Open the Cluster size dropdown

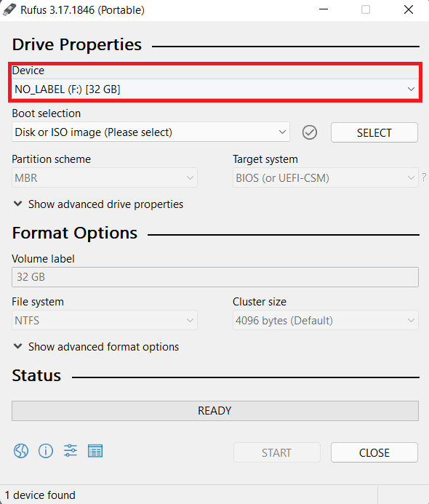click(x=326, y=320)
